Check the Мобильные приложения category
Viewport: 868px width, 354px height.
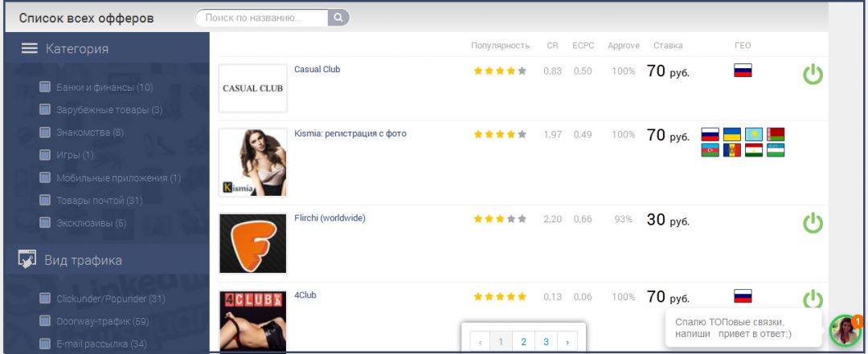click(x=45, y=177)
